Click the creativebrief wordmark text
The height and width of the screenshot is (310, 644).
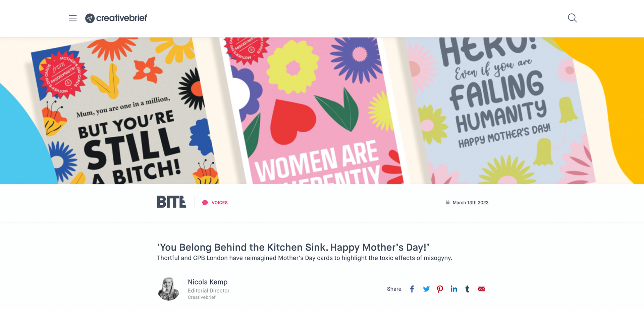[x=121, y=18]
